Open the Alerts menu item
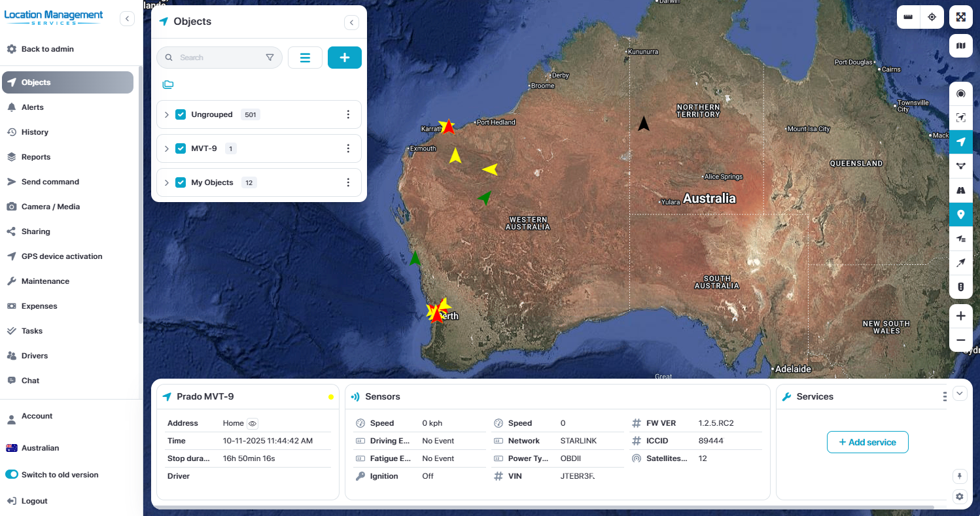Screen dimensions: 980x516 [68, 107]
